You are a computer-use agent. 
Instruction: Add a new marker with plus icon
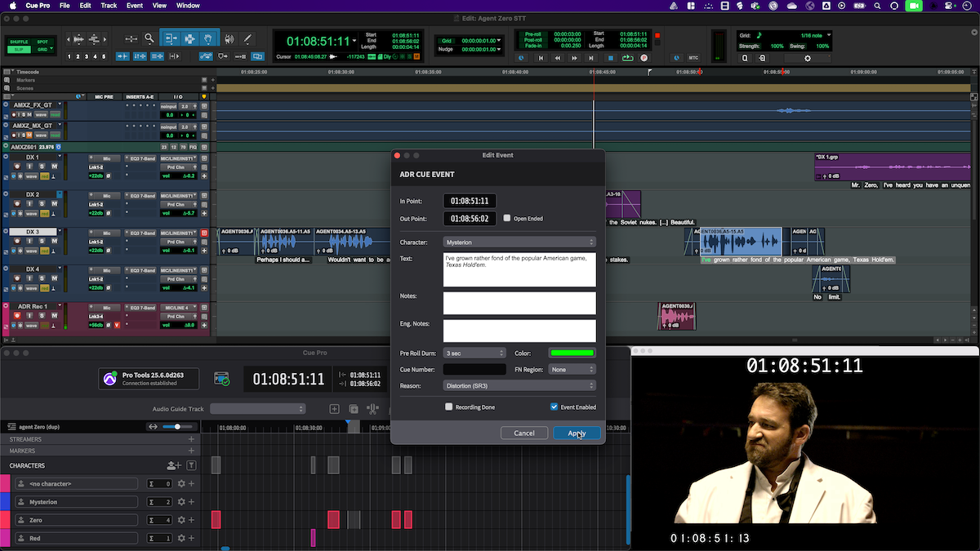point(191,451)
